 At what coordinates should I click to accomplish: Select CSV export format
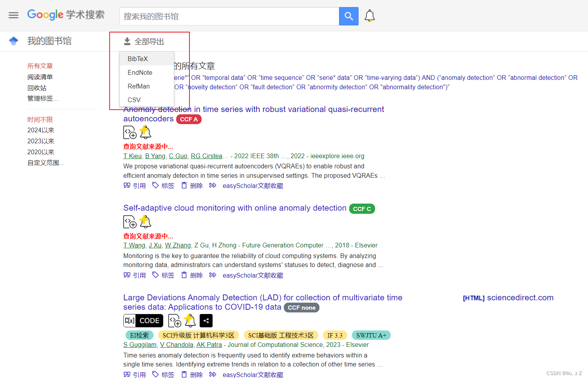tap(147, 100)
